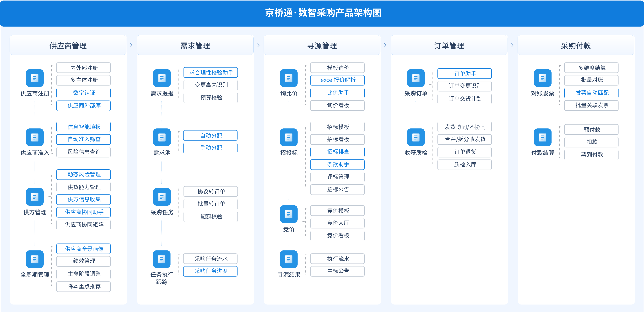Select 自动分配 under 需求池
Image resolution: width=644 pixels, height=312 pixels.
211,136
